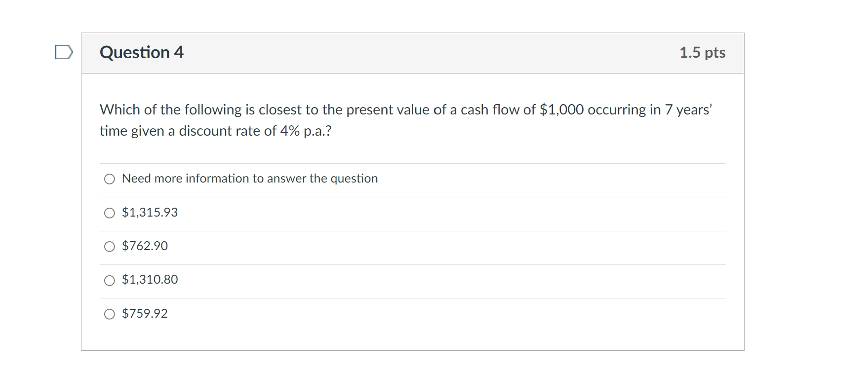
Task: Select the $762.90 answer option
Action: [109, 247]
